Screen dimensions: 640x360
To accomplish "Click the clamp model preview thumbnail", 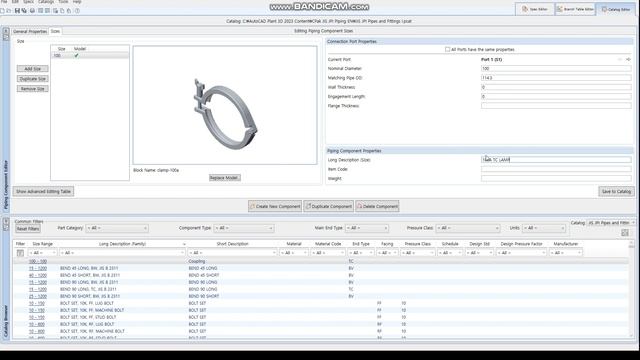I will click(x=225, y=105).
